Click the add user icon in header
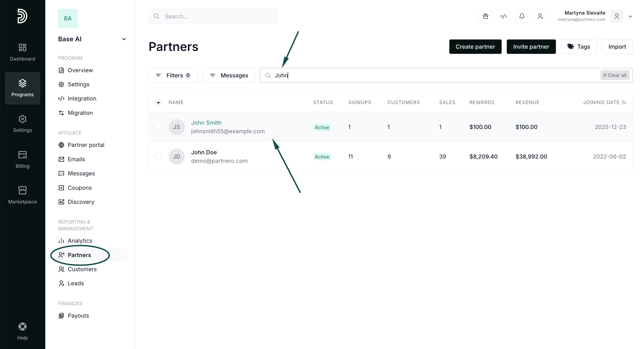644x349 pixels. pyautogui.click(x=540, y=16)
